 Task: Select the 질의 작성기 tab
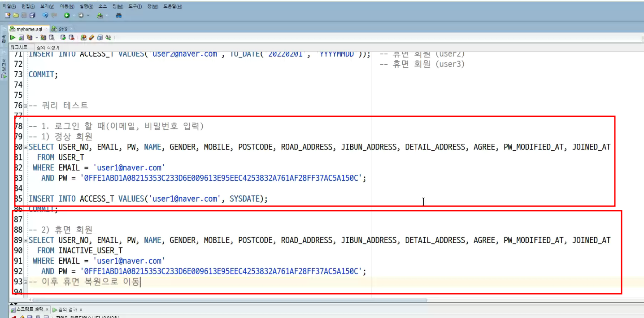pyautogui.click(x=48, y=47)
